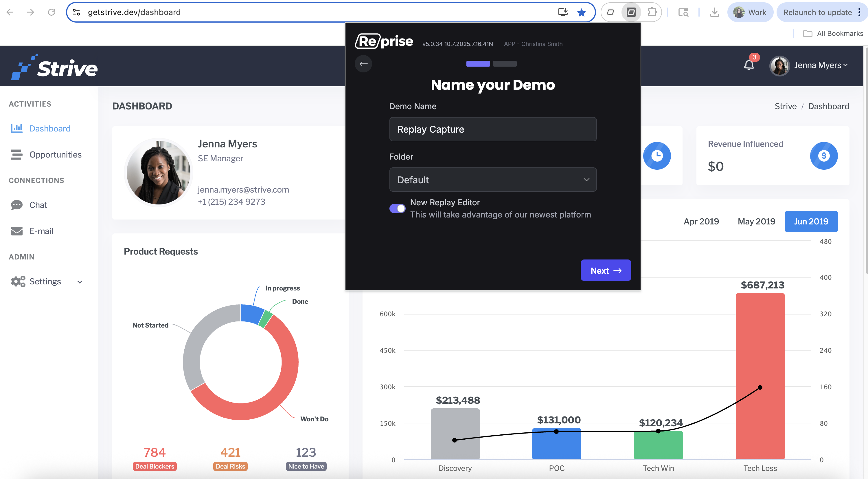Click the Deal Risks badge
868x479 pixels.
click(231, 466)
